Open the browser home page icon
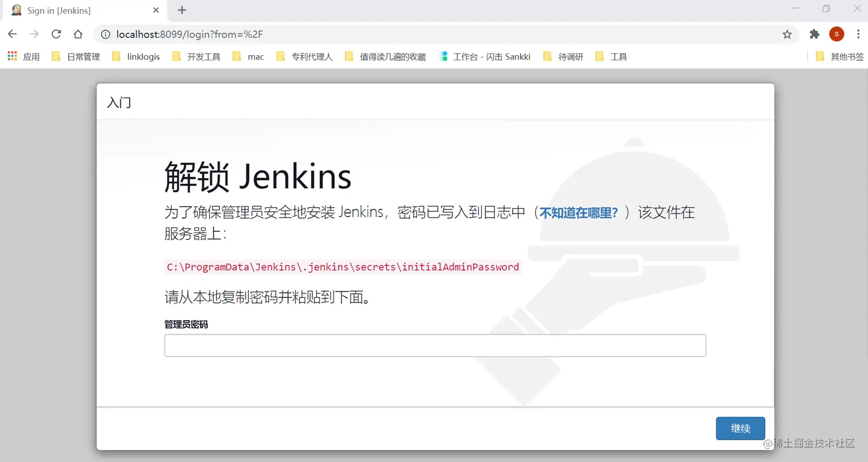Screen dimensions: 868x462 point(77,34)
